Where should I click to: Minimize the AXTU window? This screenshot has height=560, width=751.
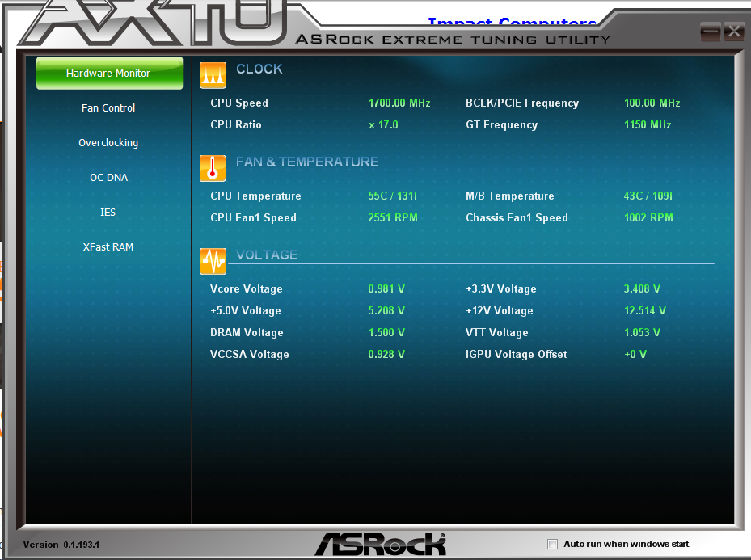point(710,32)
